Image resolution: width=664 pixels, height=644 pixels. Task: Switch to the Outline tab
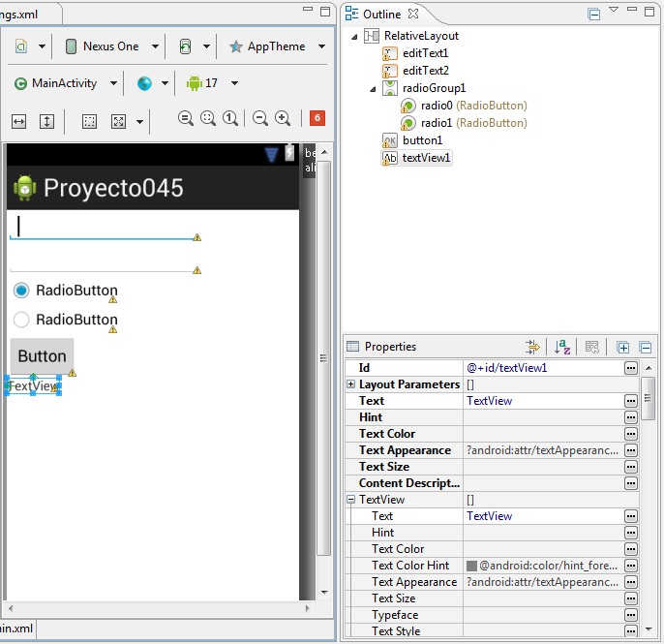click(x=381, y=14)
